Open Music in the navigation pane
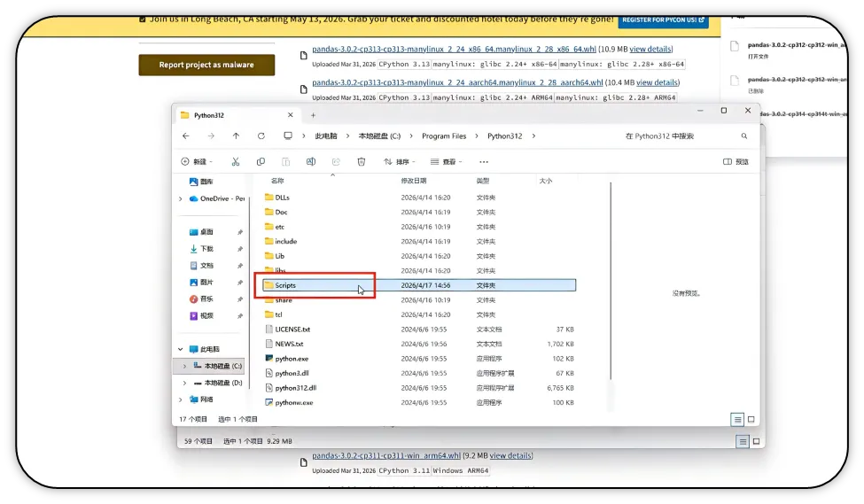The image size is (864, 504). point(202,299)
